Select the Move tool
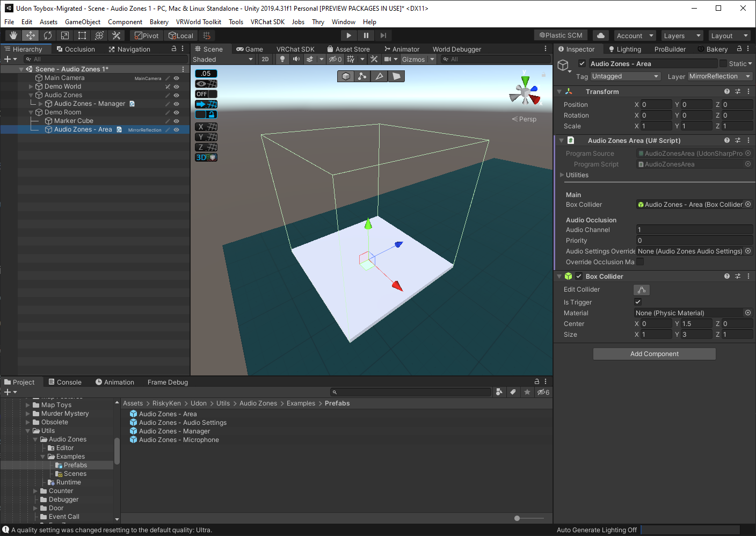Viewport: 756px width, 536px height. pyautogui.click(x=31, y=35)
